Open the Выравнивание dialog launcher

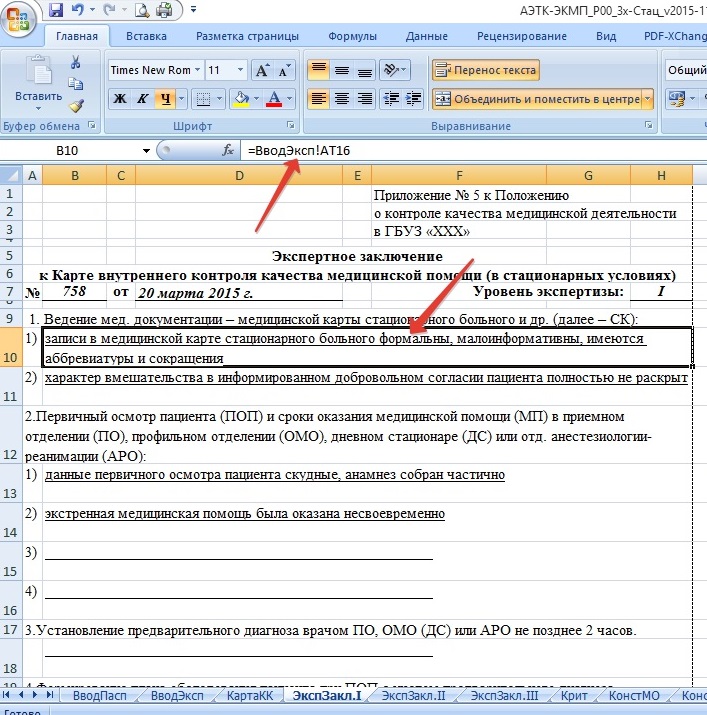pos(649,125)
